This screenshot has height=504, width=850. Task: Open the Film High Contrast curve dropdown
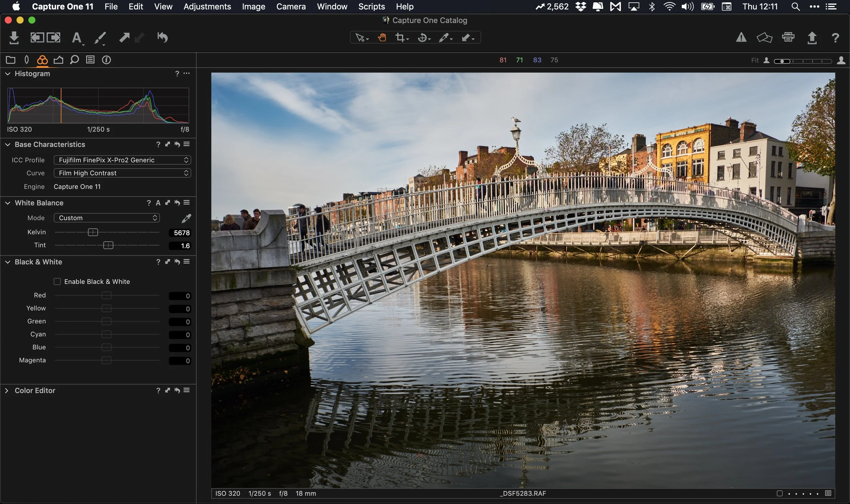[x=122, y=173]
